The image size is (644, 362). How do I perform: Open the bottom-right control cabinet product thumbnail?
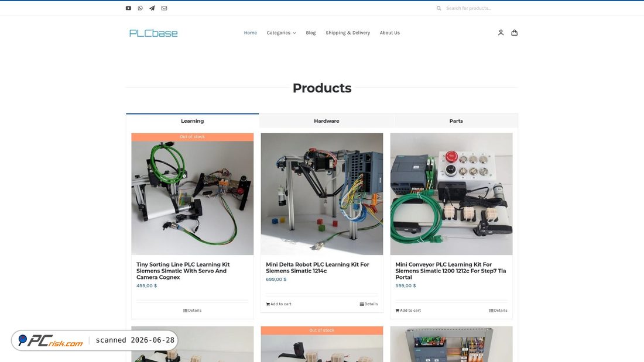click(451, 344)
